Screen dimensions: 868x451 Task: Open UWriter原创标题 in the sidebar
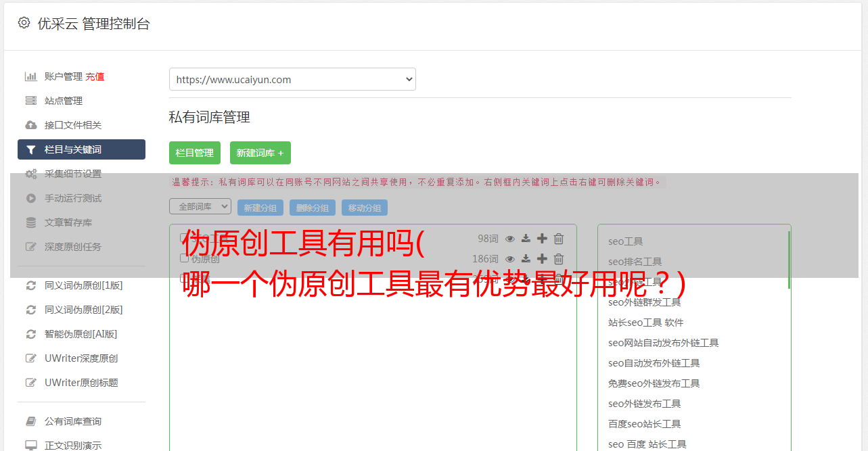point(81,383)
